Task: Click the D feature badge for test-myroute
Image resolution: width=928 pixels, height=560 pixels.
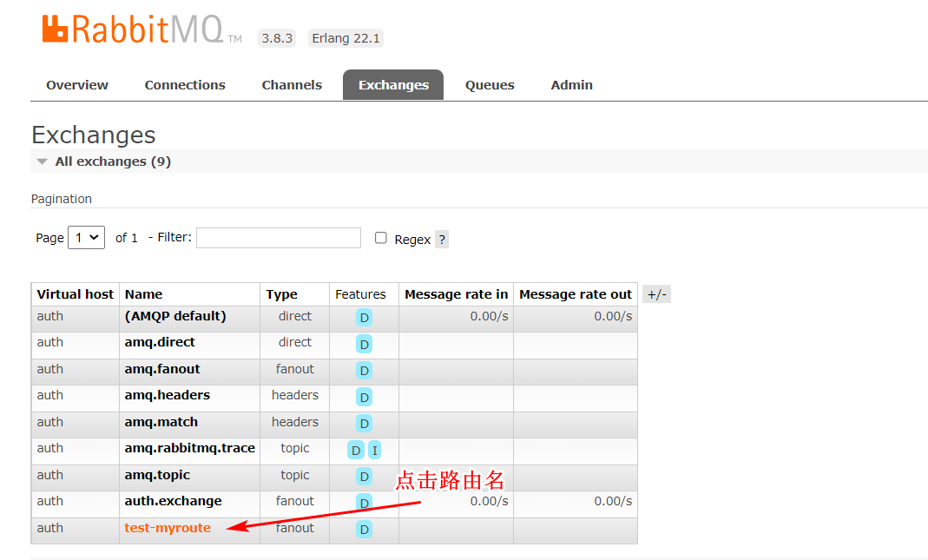Action: 364,530
